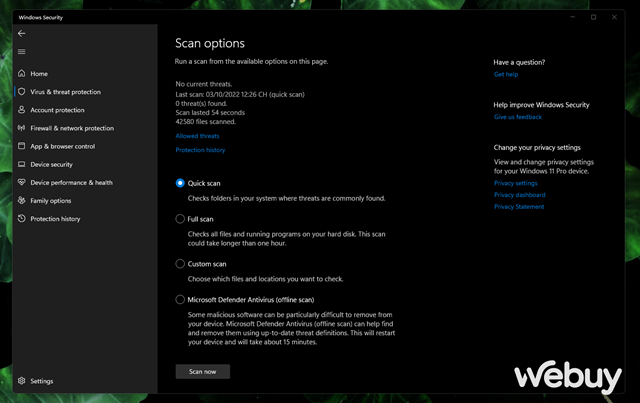Click 'Change your privacy settings' heading
Image resolution: width=640 pixels, height=403 pixels.
pos(537,147)
